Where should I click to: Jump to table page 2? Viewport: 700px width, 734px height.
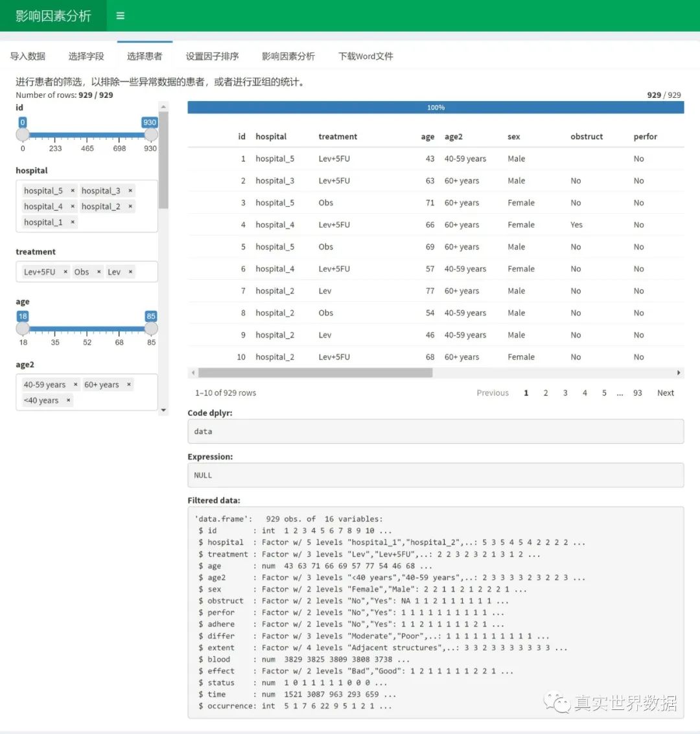click(x=546, y=393)
